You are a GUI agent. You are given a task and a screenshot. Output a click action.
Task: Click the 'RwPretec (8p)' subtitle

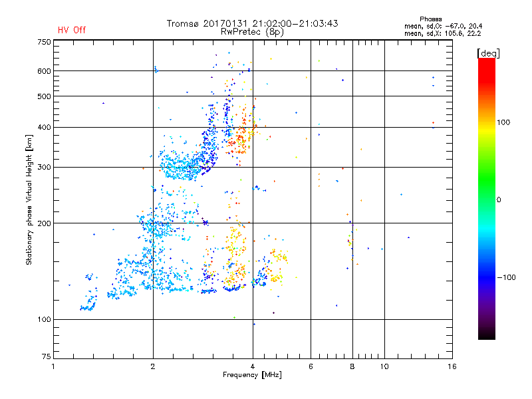click(252, 32)
